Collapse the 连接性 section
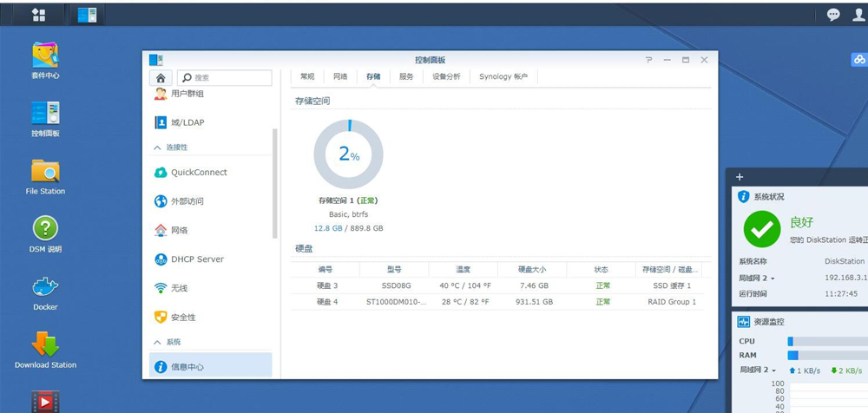Image resolution: width=868 pixels, height=413 pixels. coord(158,147)
